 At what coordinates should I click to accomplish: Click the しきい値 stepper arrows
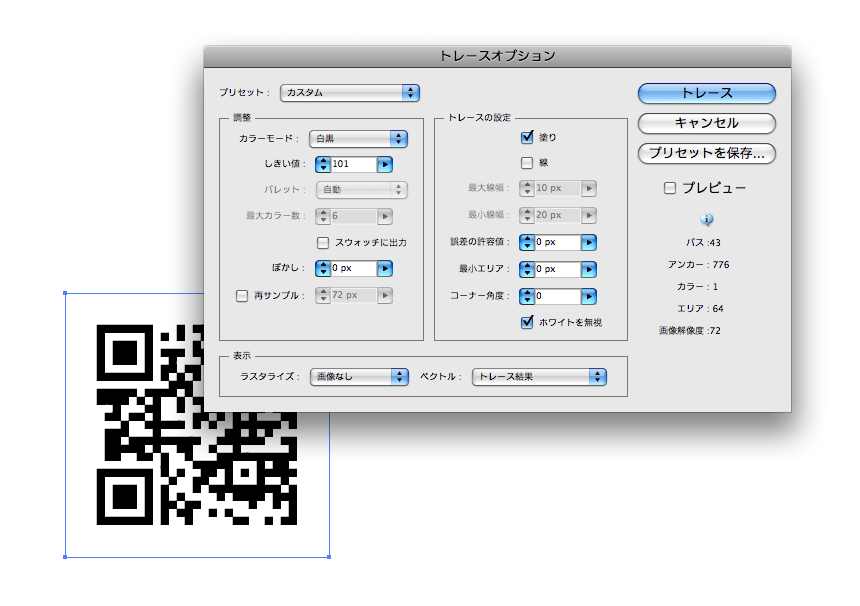(322, 164)
